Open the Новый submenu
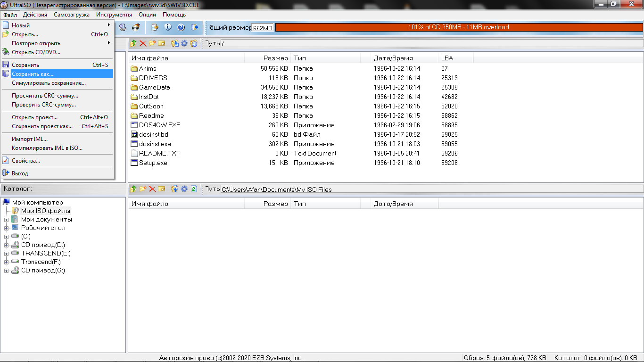This screenshot has height=362, width=644. 57,25
